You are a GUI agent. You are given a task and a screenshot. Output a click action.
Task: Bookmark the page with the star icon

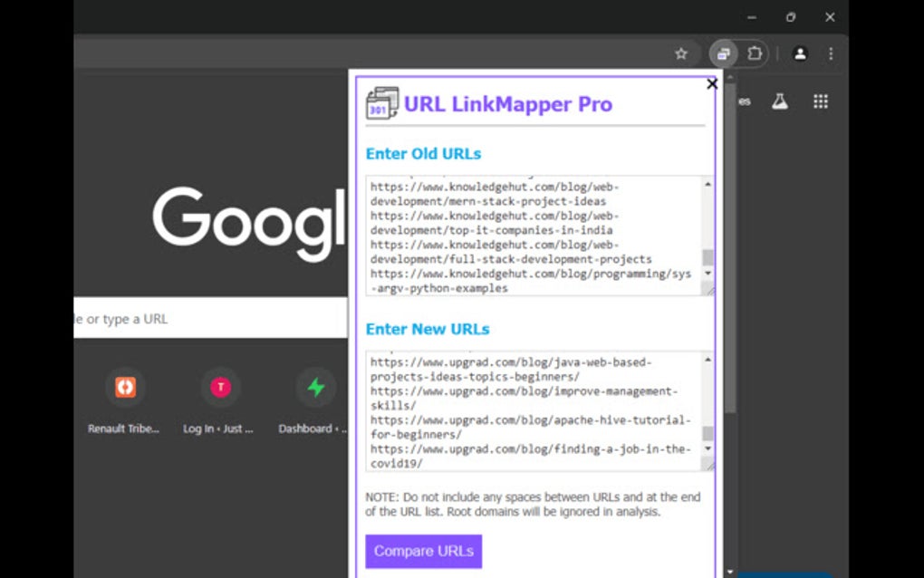coord(680,53)
